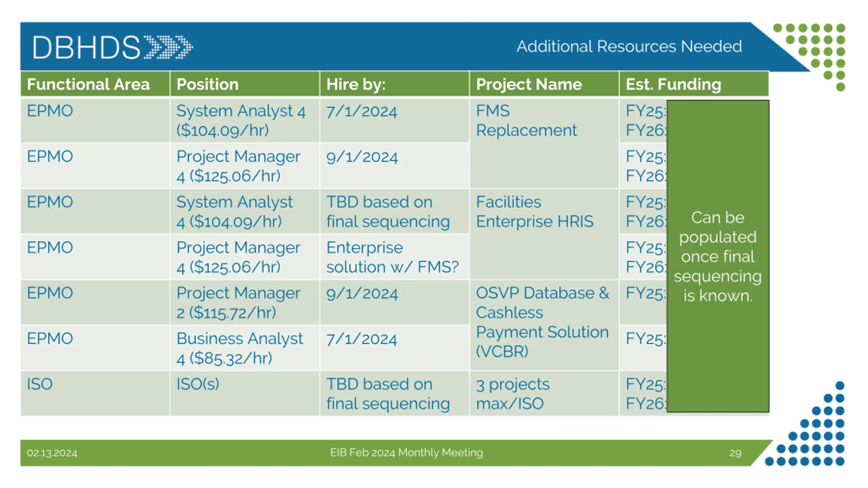Viewport: 868px width, 488px height.
Task: Click the "EIB Feb 2024 Monthly Meeting" footer text
Action: (x=407, y=453)
